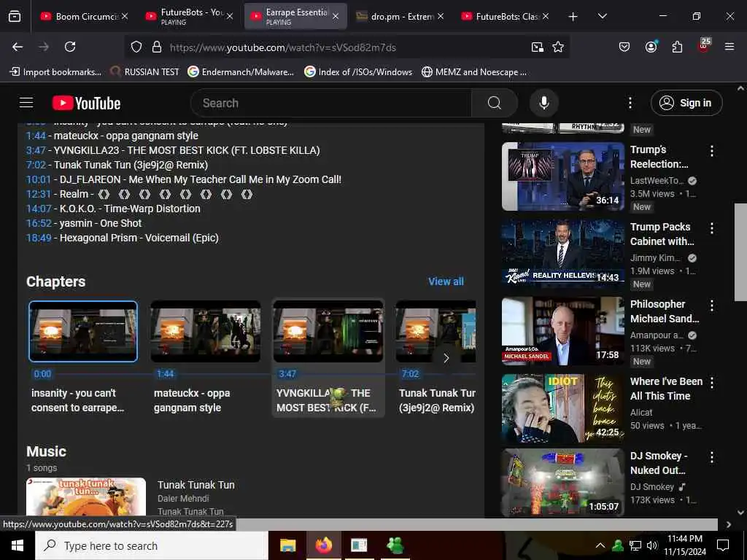Reload the page with the refresh icon
Viewport: 747px width, 560px height.
[70, 47]
